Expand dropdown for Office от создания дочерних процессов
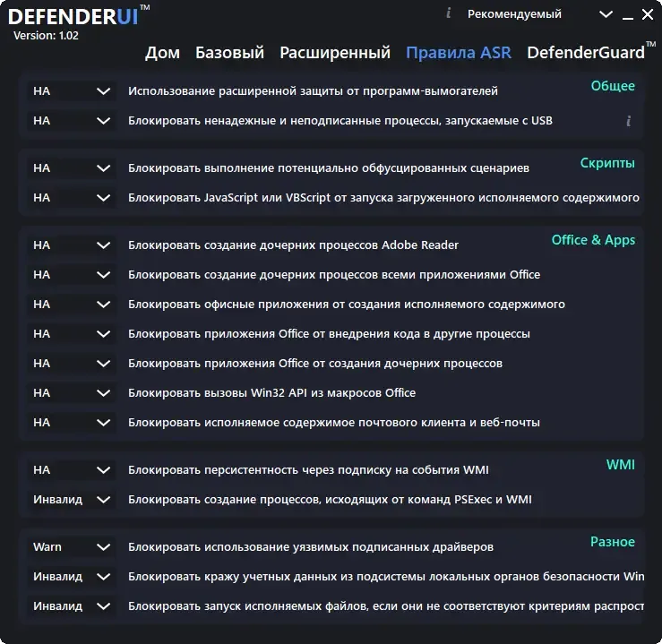Screen dimensions: 662x644 [x=72, y=364]
